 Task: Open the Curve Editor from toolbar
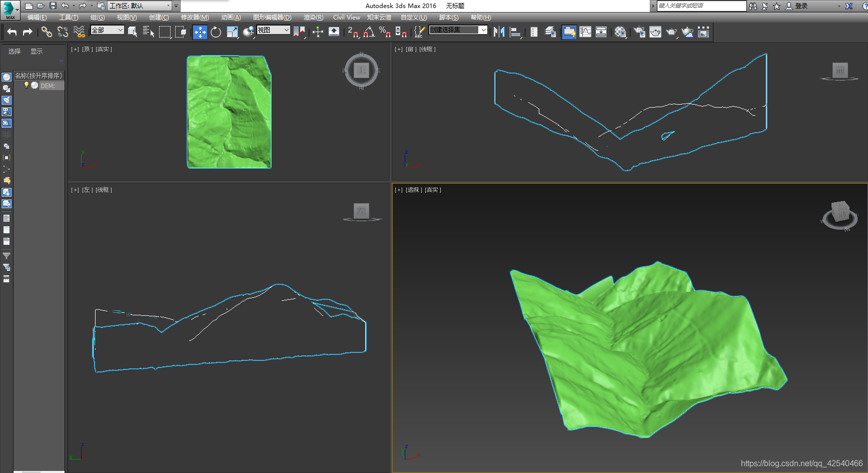(585, 32)
